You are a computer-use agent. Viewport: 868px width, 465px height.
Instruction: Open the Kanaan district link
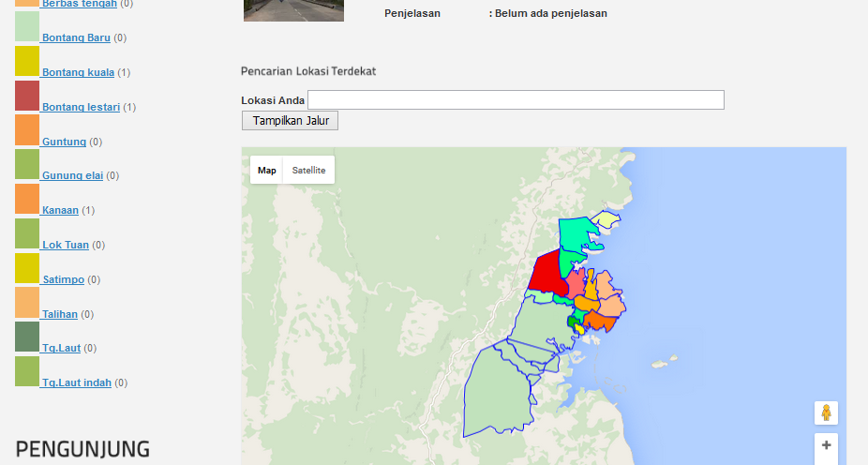coord(60,210)
